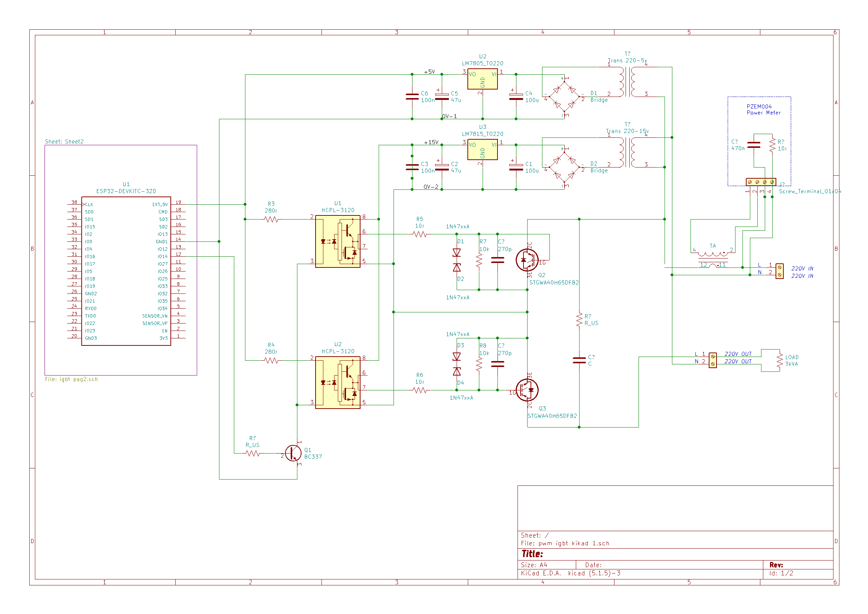Select the D2 Bridge rectifier symbol

tap(564, 168)
